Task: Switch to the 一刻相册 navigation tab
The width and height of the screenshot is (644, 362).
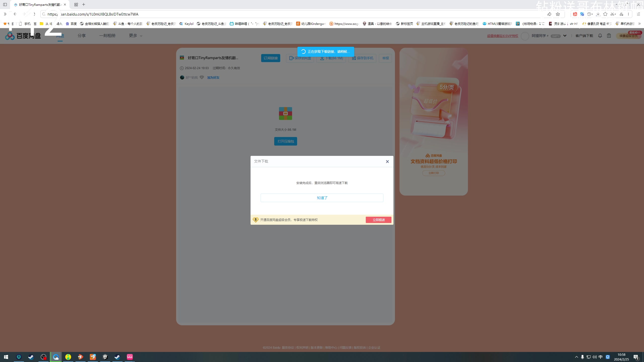Action: tap(107, 36)
